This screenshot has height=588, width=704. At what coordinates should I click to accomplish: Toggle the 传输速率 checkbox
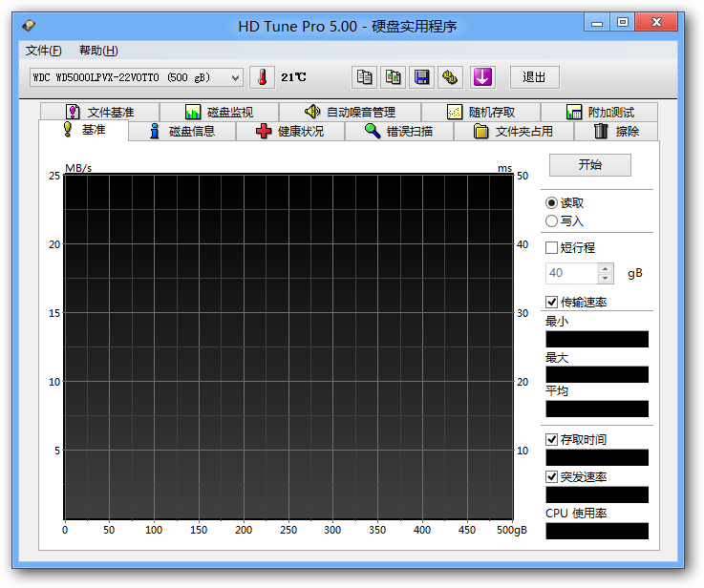click(x=552, y=303)
